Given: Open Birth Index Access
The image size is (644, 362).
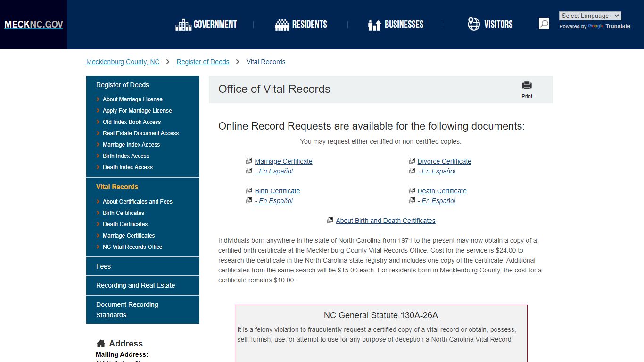Looking at the screenshot, I should pyautogui.click(x=126, y=156).
